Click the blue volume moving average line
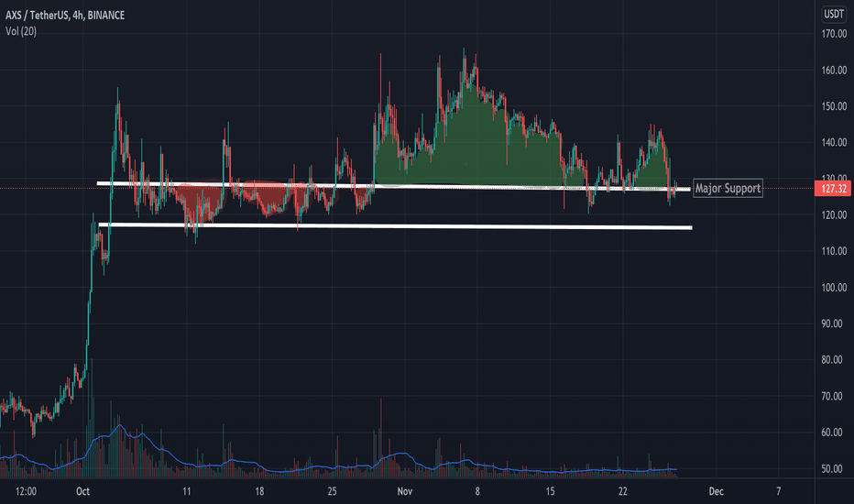854x504 pixels. (x=338, y=467)
